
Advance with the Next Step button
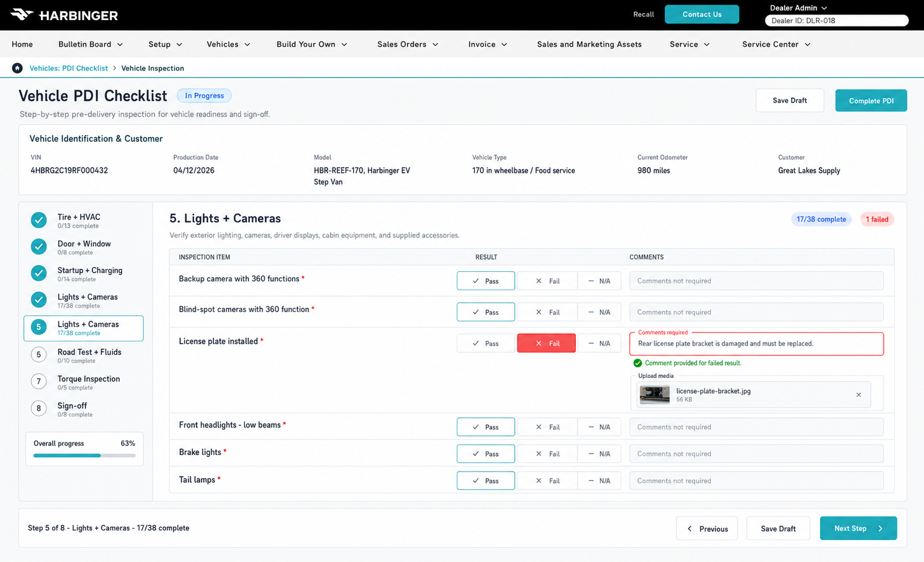click(858, 528)
